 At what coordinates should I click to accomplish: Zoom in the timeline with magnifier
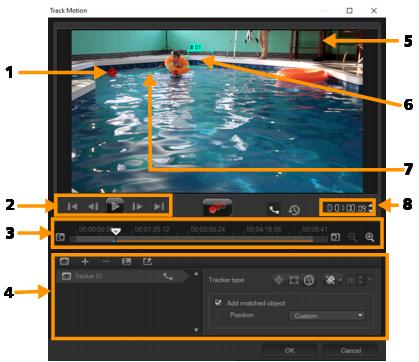coord(369,237)
